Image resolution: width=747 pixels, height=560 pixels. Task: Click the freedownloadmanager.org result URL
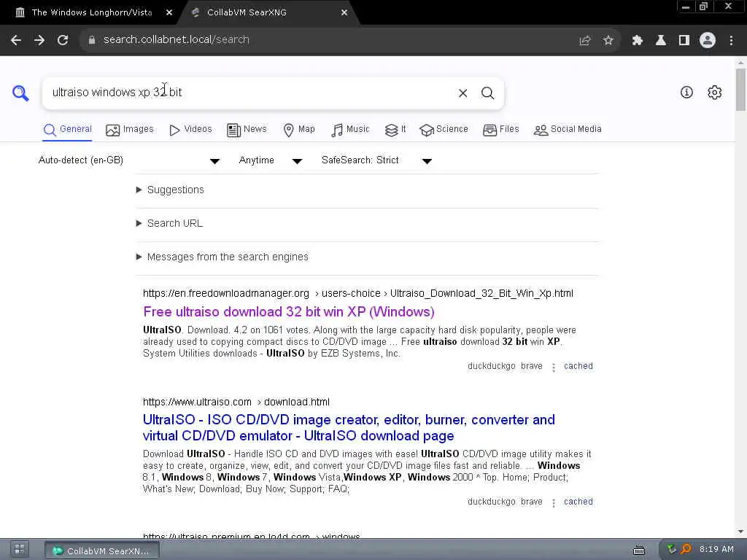(x=357, y=293)
